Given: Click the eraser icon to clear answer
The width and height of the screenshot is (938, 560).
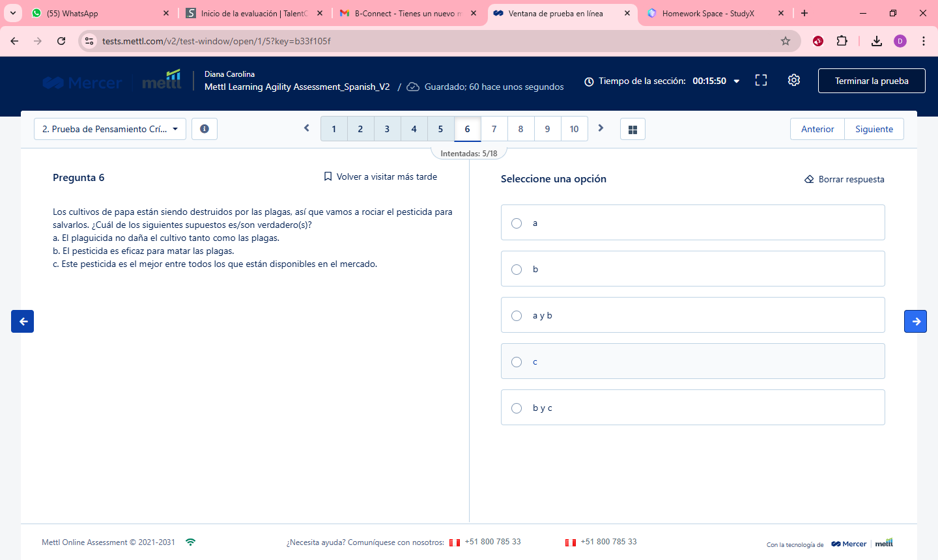Looking at the screenshot, I should tap(809, 179).
